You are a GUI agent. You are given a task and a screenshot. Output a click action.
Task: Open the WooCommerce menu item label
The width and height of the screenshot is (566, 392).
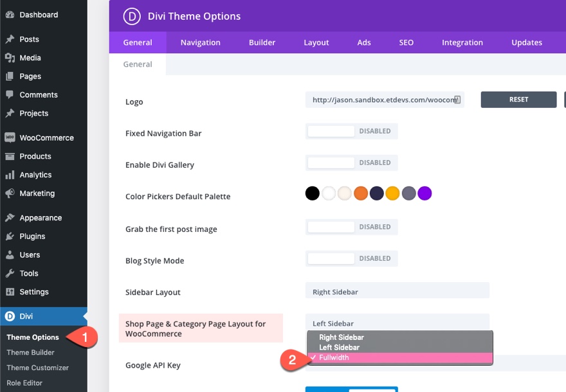46,138
